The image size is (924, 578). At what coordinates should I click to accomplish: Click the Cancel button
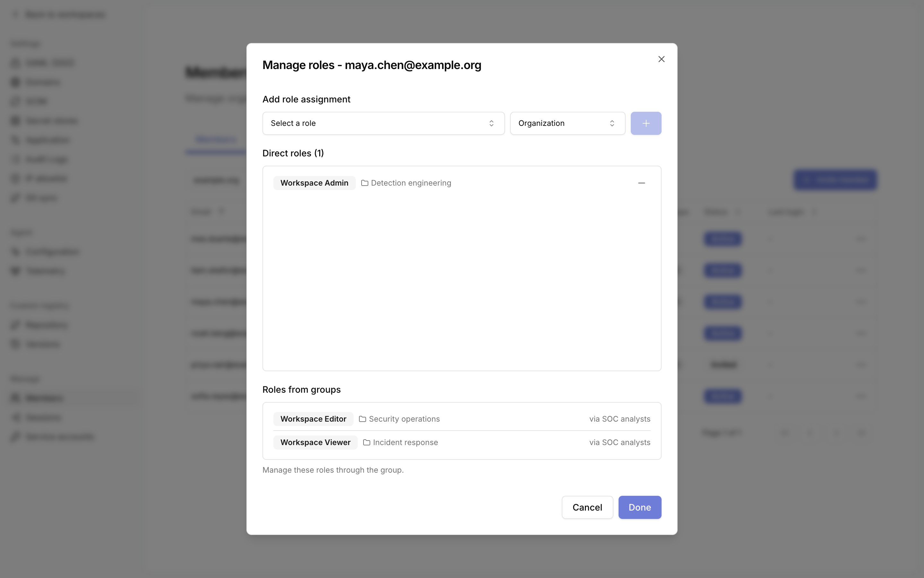click(587, 507)
